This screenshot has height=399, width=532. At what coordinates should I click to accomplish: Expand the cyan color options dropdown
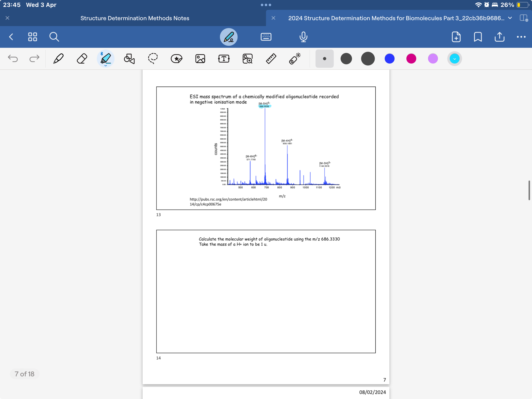(x=454, y=59)
